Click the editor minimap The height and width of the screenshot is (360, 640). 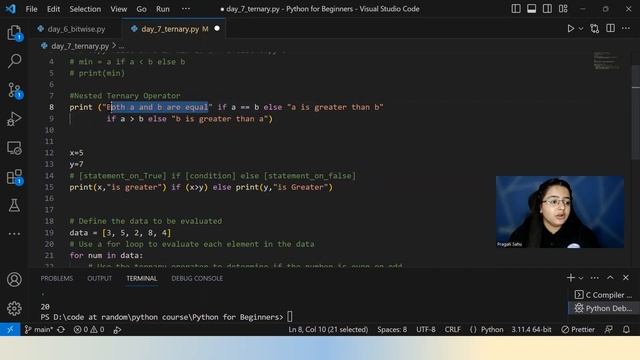click(607, 60)
